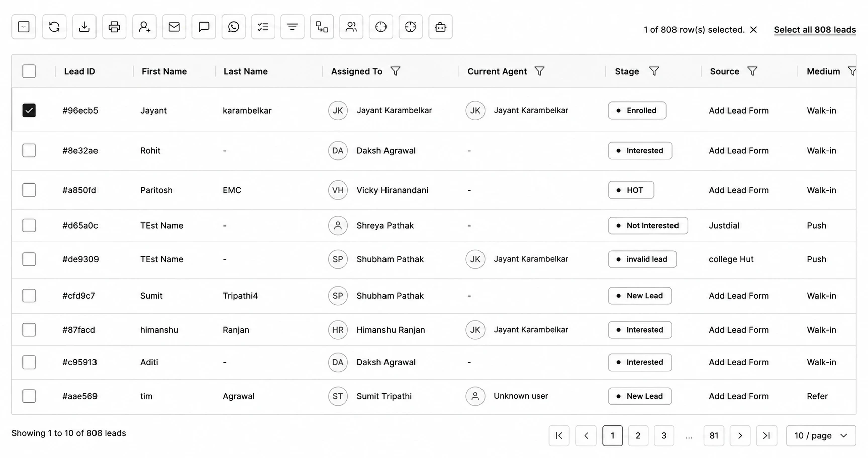Screen dimensions: 868x458
Task: Click the add user icon
Action: point(144,27)
